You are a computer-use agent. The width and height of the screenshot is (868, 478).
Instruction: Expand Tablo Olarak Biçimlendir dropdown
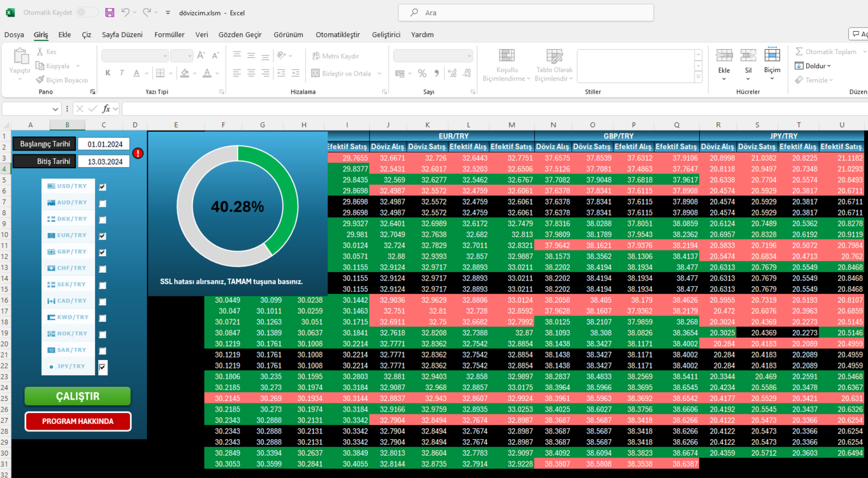[571, 79]
